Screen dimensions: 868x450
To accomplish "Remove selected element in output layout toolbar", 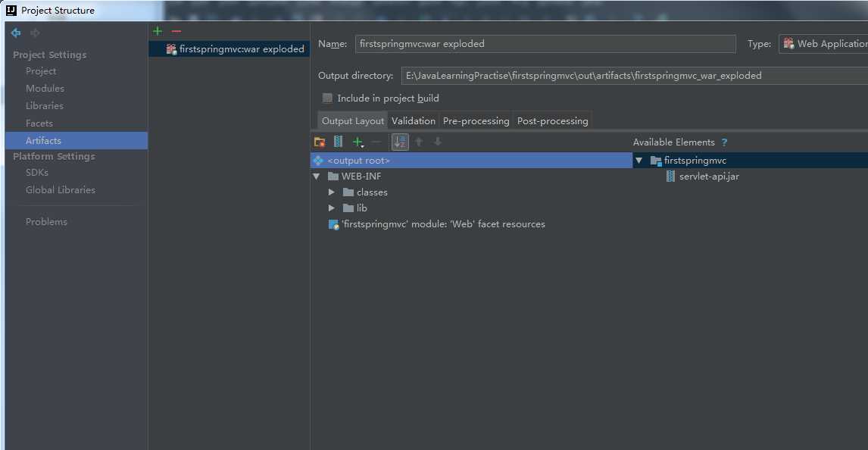I will 376,142.
